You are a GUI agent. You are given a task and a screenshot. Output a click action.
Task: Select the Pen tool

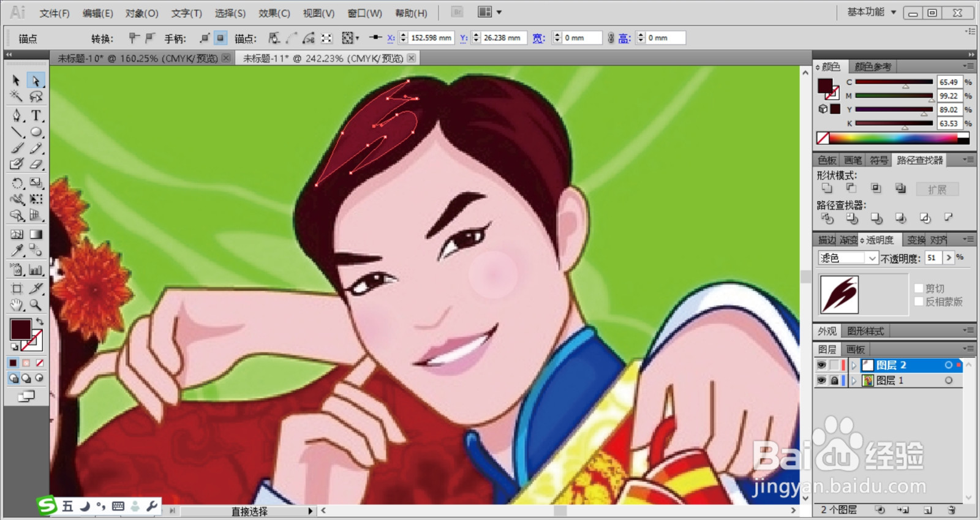pos(17,115)
